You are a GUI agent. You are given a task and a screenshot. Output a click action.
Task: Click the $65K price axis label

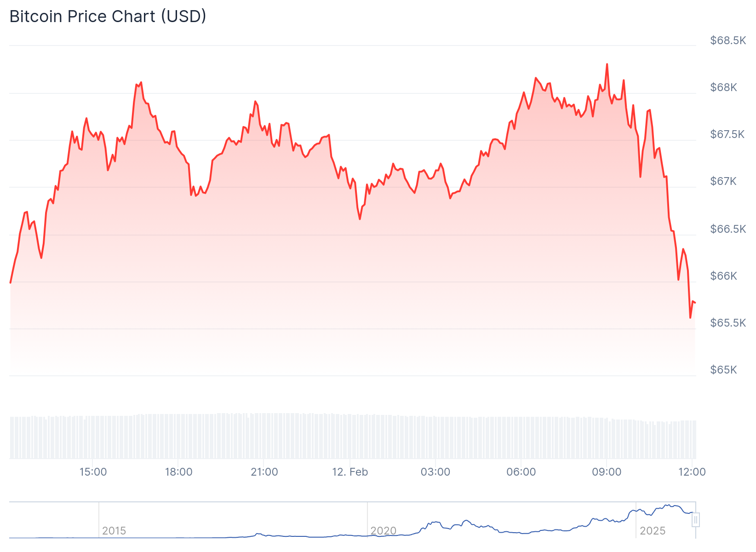pos(724,370)
